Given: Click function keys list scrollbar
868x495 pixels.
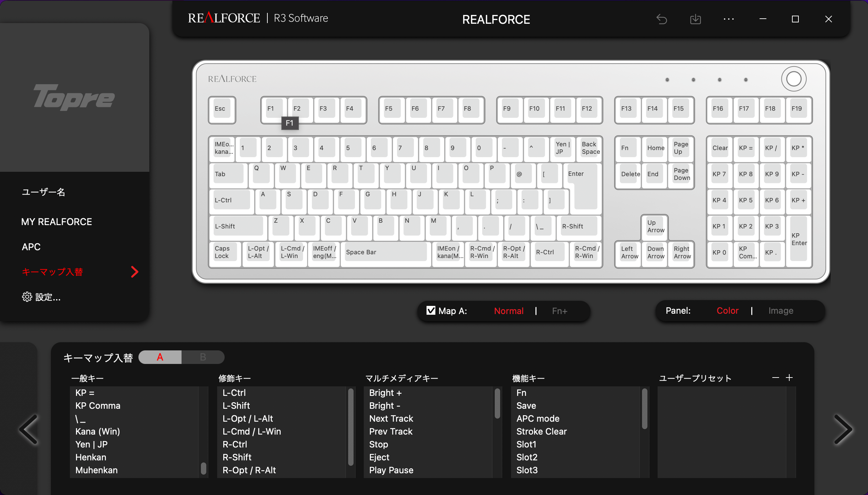Looking at the screenshot, I should 644,408.
